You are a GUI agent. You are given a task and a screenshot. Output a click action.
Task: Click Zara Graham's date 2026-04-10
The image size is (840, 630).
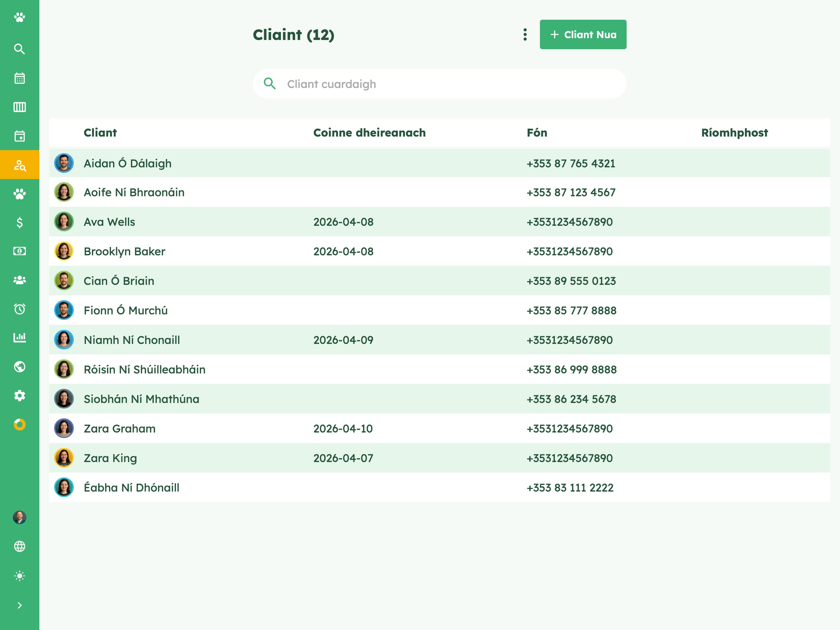(x=343, y=429)
